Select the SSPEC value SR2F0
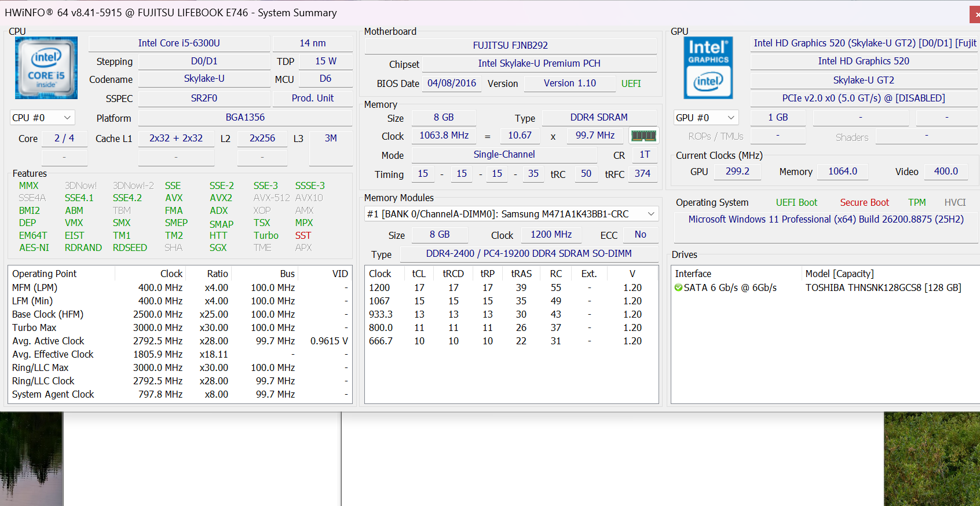 tap(204, 98)
